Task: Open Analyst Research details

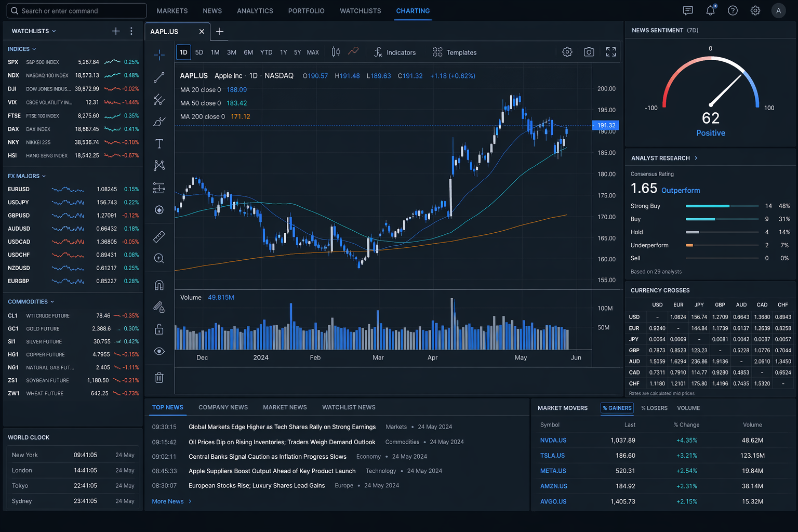Action: coord(696,158)
